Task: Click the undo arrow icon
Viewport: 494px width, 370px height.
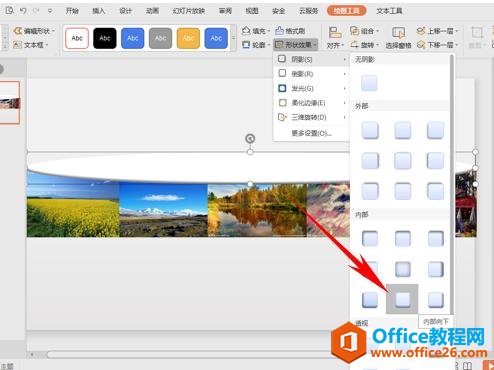Action: tap(23, 11)
